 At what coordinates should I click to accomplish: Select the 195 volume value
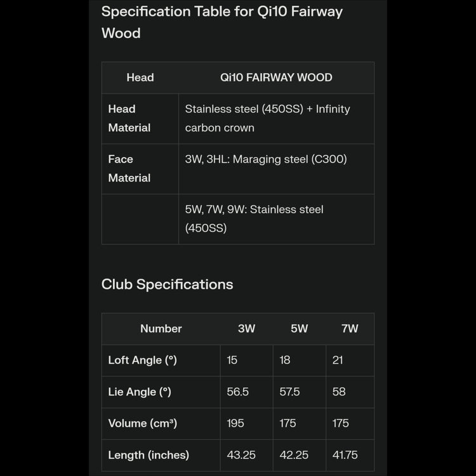click(x=235, y=423)
